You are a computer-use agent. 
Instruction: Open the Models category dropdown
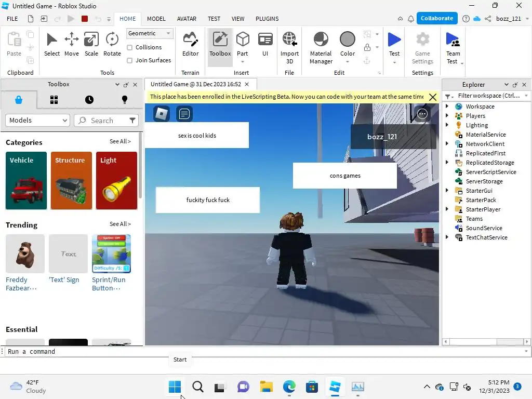[37, 121]
